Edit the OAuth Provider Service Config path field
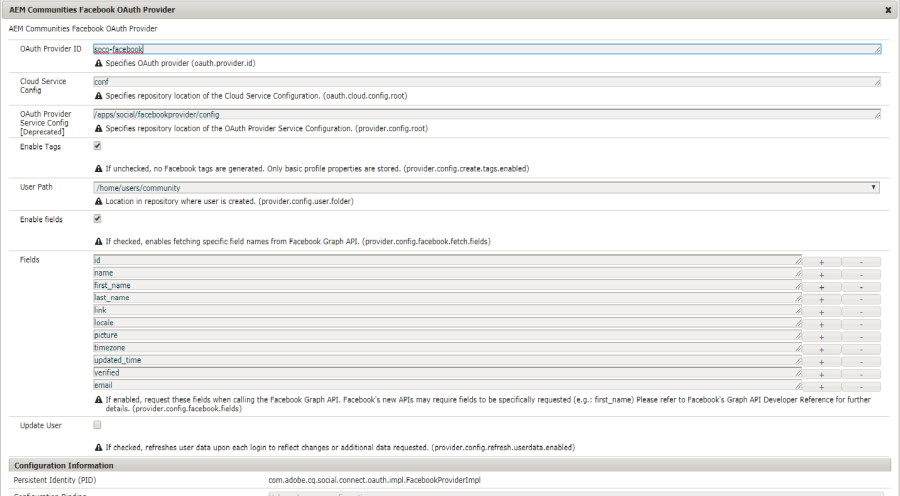This screenshot has height=496, width=900. [x=487, y=115]
